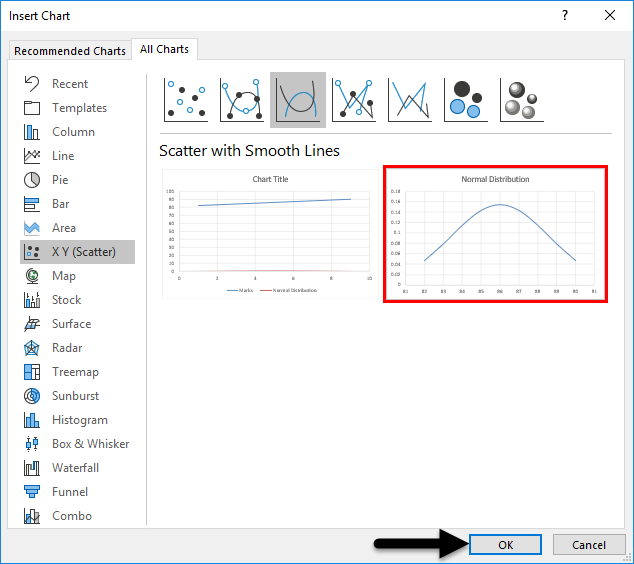The image size is (634, 564).
Task: Select the Column chart icon
Action: 32,132
